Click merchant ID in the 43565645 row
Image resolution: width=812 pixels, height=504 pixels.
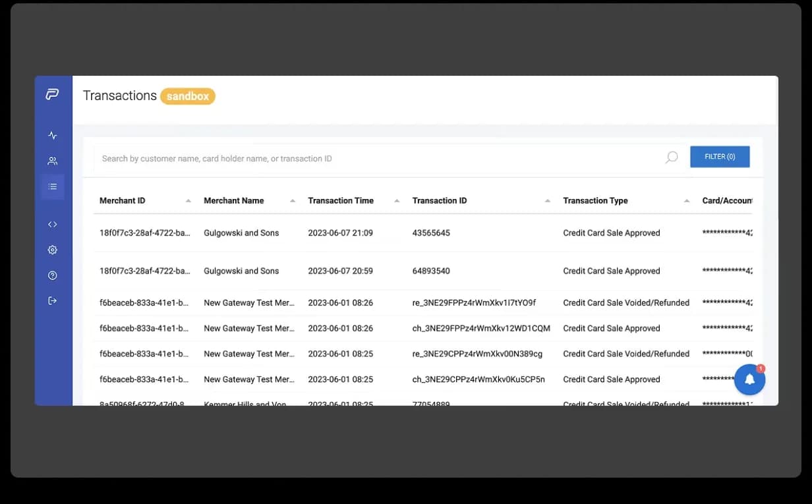coord(145,233)
